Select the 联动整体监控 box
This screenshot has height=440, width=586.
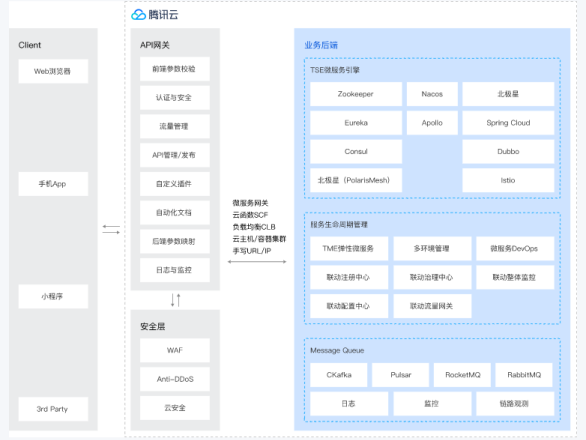tap(515, 277)
